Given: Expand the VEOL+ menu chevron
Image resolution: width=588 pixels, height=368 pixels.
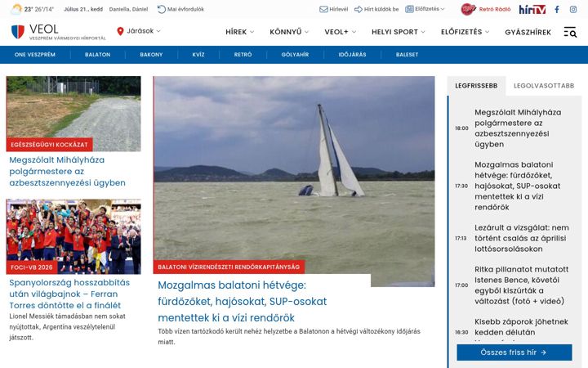Looking at the screenshot, I should pos(354,32).
